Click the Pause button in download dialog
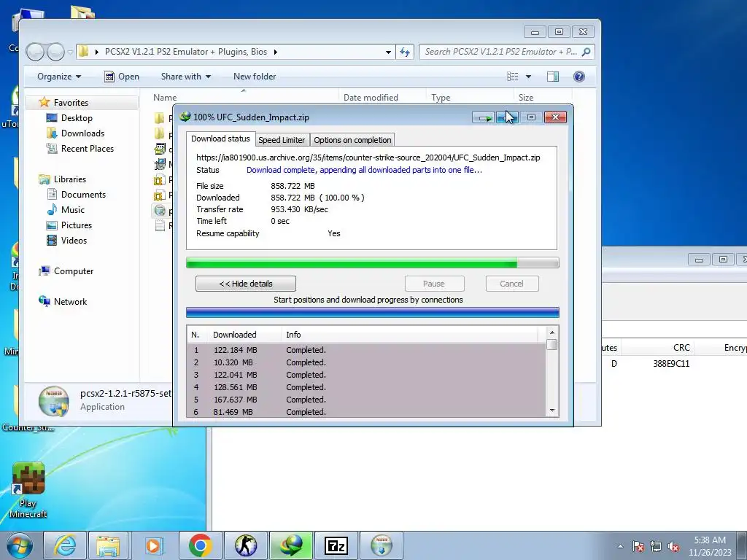Viewport: 747px width, 560px height. click(x=434, y=284)
